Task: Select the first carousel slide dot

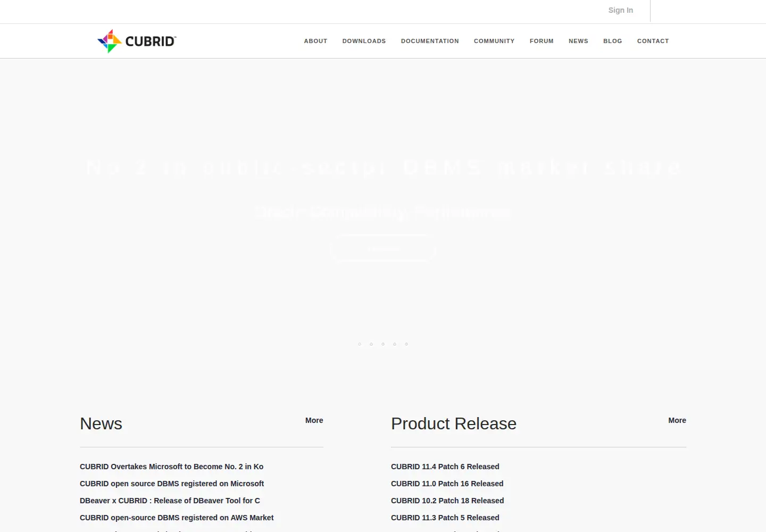Action: [x=360, y=344]
